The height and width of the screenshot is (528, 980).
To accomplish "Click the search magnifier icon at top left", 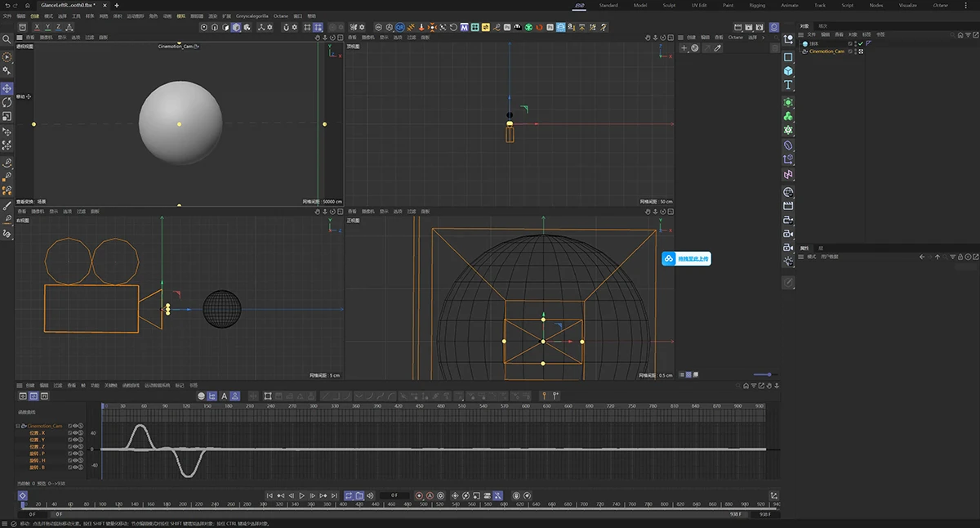I will [7, 38].
